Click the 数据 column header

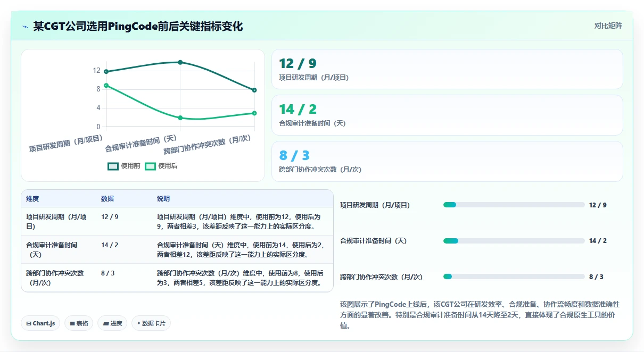[108, 199]
